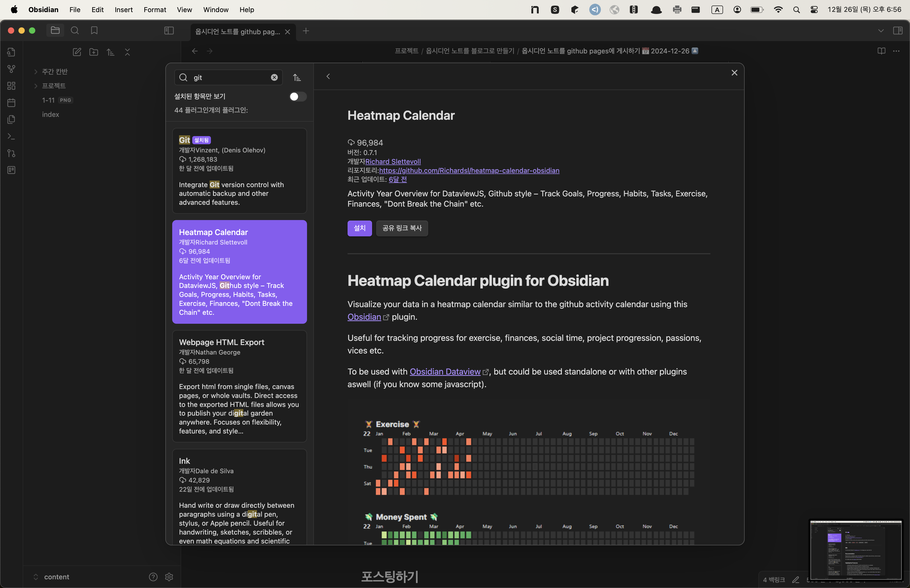Open Obsidian help icon

point(153,576)
